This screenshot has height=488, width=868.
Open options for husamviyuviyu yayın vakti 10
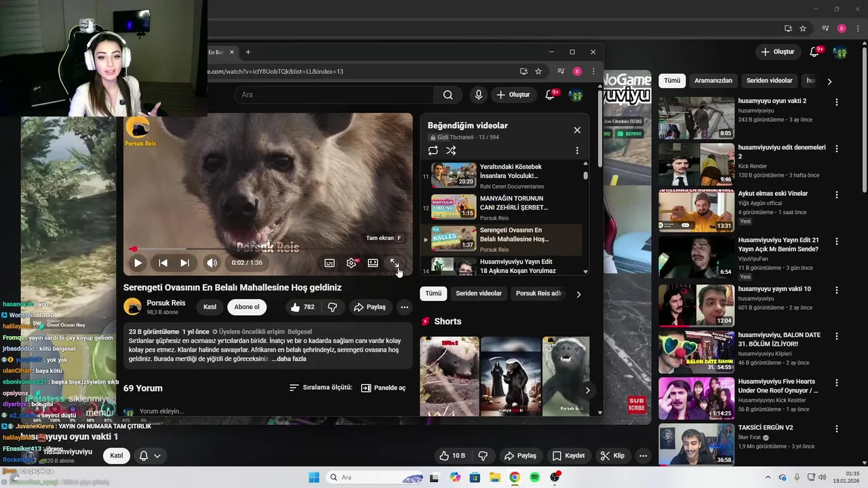pos(837,290)
